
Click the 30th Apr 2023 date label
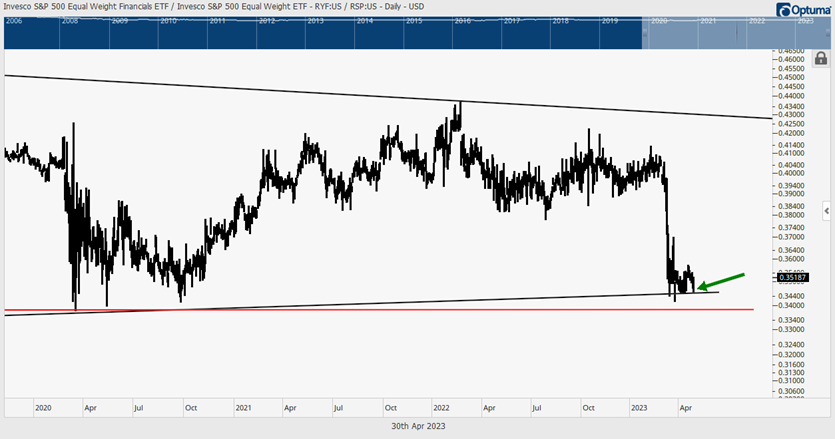(x=418, y=426)
